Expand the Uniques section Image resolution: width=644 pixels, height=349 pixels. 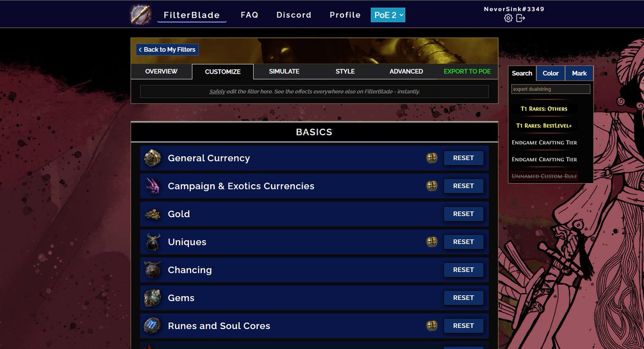click(314, 242)
